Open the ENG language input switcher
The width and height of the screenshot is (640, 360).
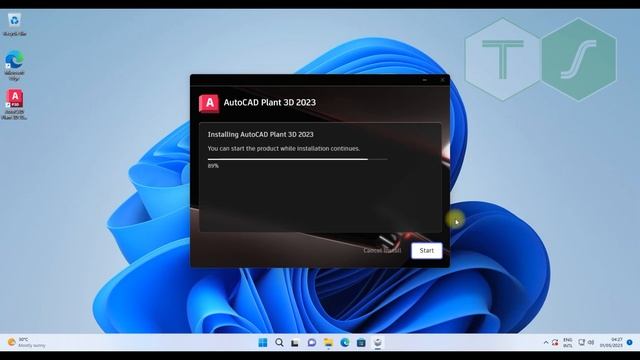coord(568,342)
